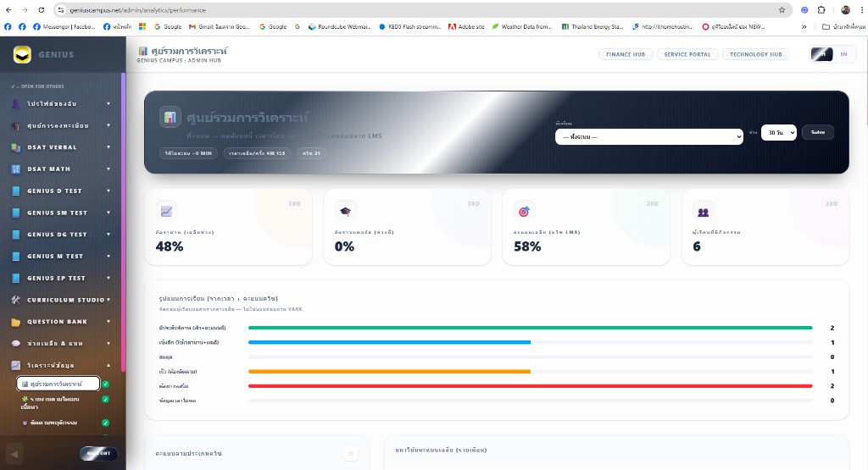
Task: Click the Question Bank folder icon
Action: click(x=15, y=322)
